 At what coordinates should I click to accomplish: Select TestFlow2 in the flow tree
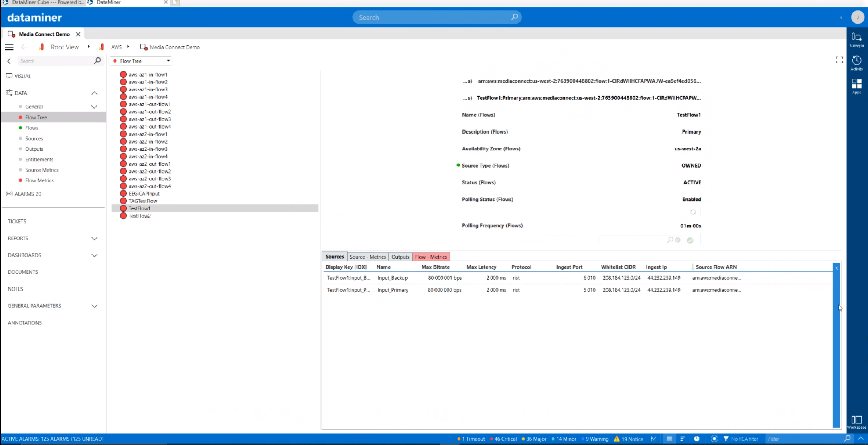(x=140, y=216)
